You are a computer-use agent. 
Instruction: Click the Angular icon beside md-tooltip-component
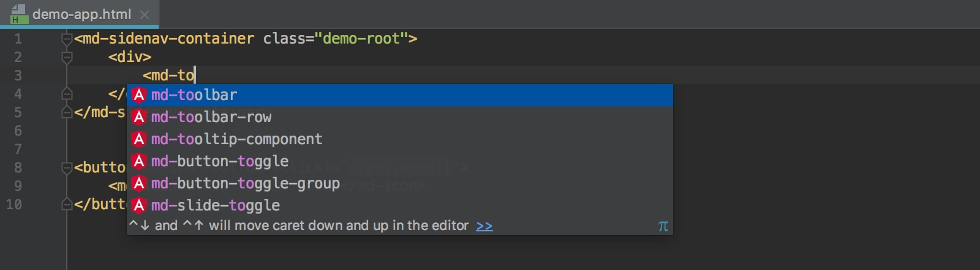[x=139, y=139]
